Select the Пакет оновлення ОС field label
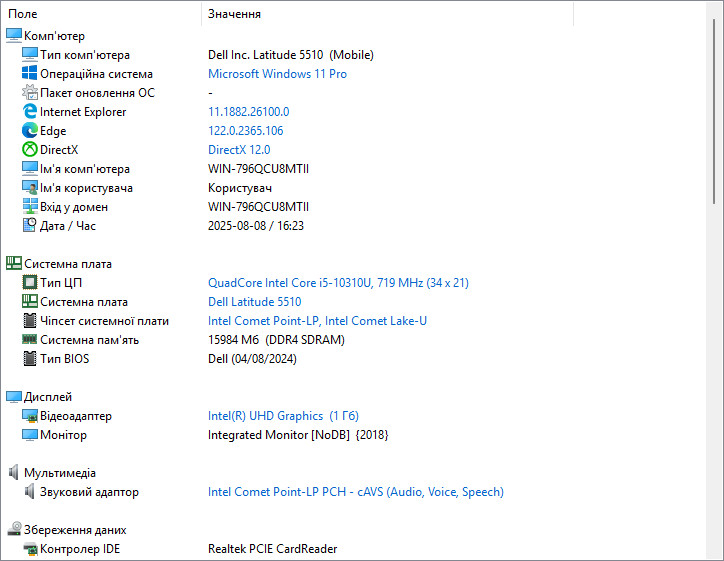This screenshot has width=724, height=561. point(97,93)
